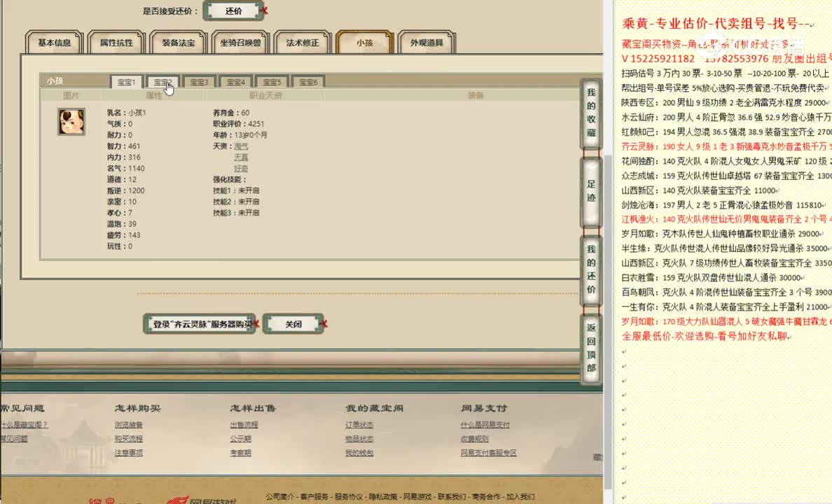Click the 服务协议 bottom link
The width and height of the screenshot is (832, 504).
[x=349, y=496]
